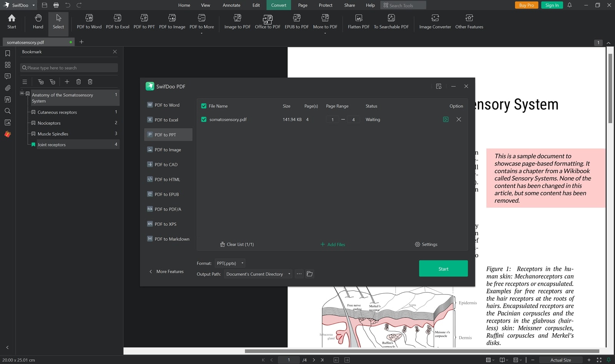The height and width of the screenshot is (364, 615).
Task: Select PDF to Markdown in dialog sidebar
Action: (x=168, y=239)
